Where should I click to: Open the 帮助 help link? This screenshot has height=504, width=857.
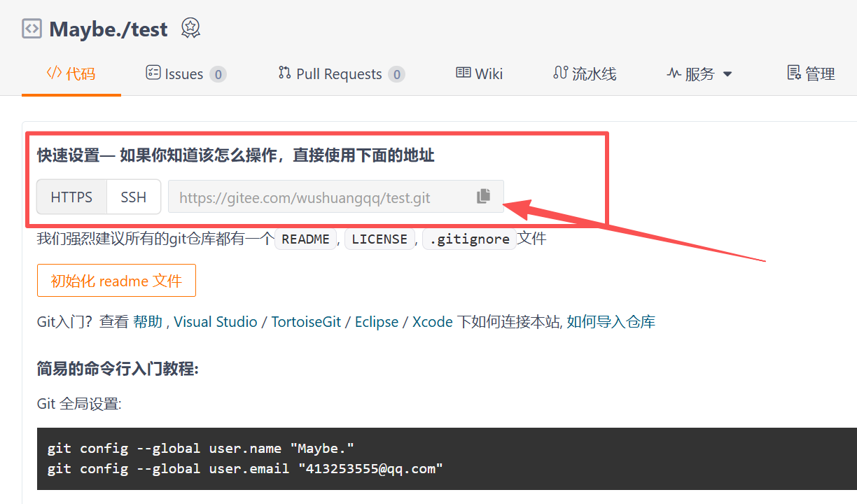[147, 322]
